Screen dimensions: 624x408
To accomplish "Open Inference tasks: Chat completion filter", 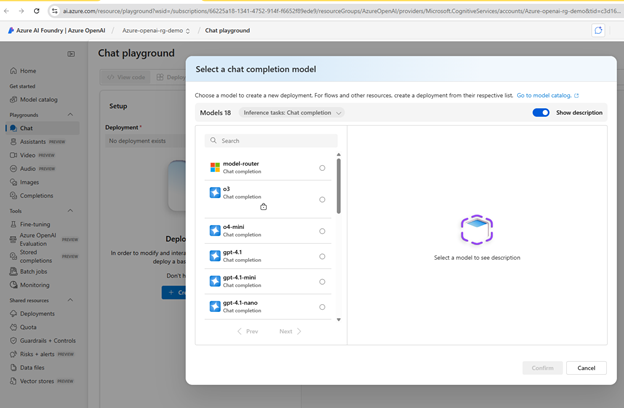I will point(292,113).
